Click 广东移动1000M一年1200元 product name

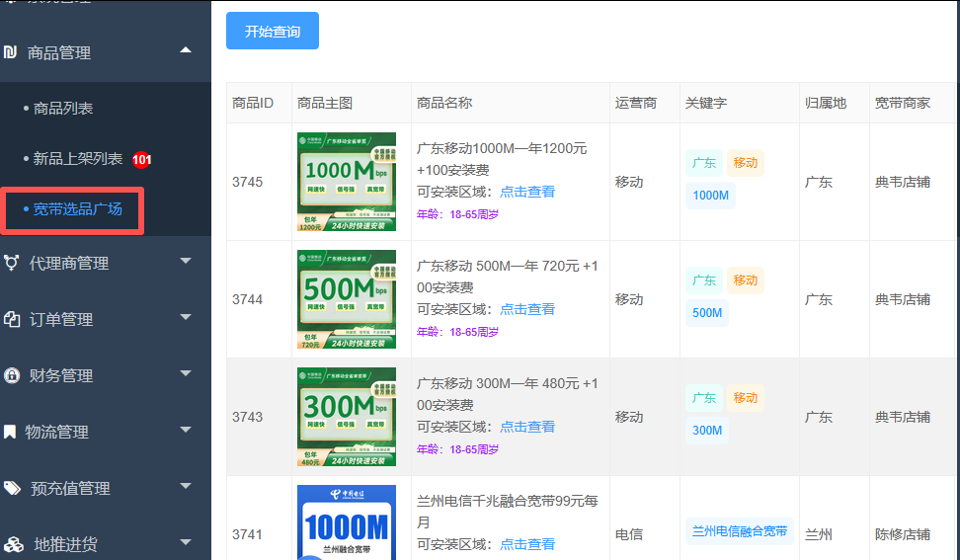coord(502,159)
